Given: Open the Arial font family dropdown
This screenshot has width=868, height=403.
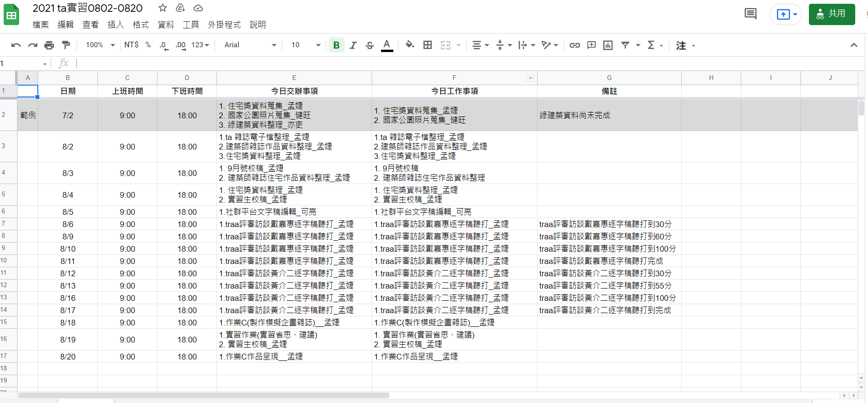Looking at the screenshot, I should (x=250, y=45).
